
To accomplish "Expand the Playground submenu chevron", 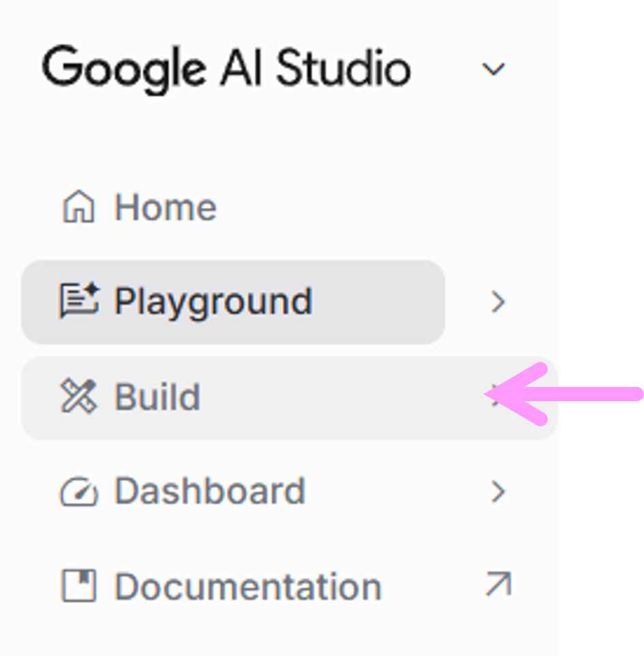I will click(x=499, y=302).
